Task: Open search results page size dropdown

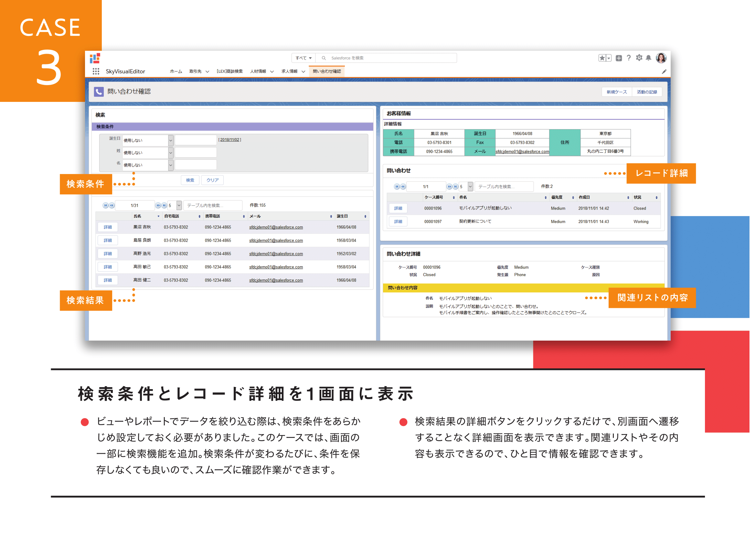Action: pos(175,205)
